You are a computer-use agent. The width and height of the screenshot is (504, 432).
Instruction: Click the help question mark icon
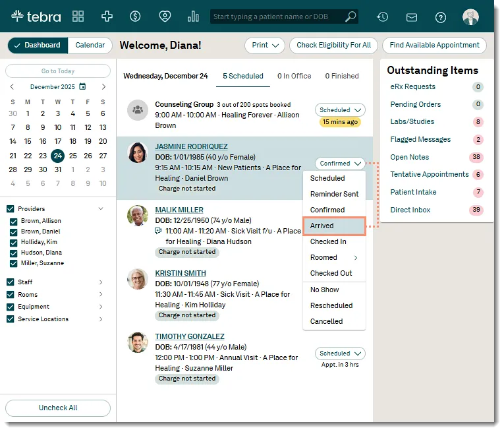click(440, 17)
